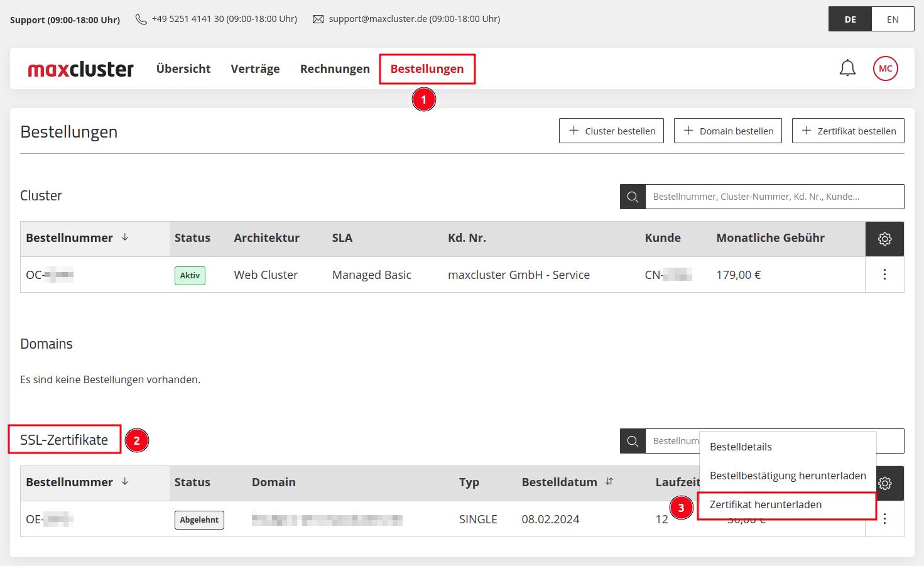Switch language to DE

850,19
